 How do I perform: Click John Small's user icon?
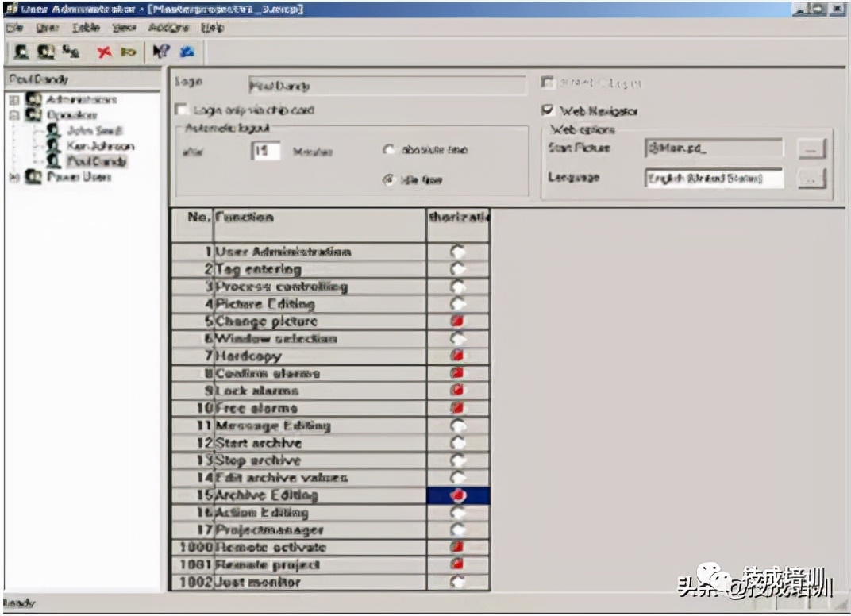tap(53, 130)
